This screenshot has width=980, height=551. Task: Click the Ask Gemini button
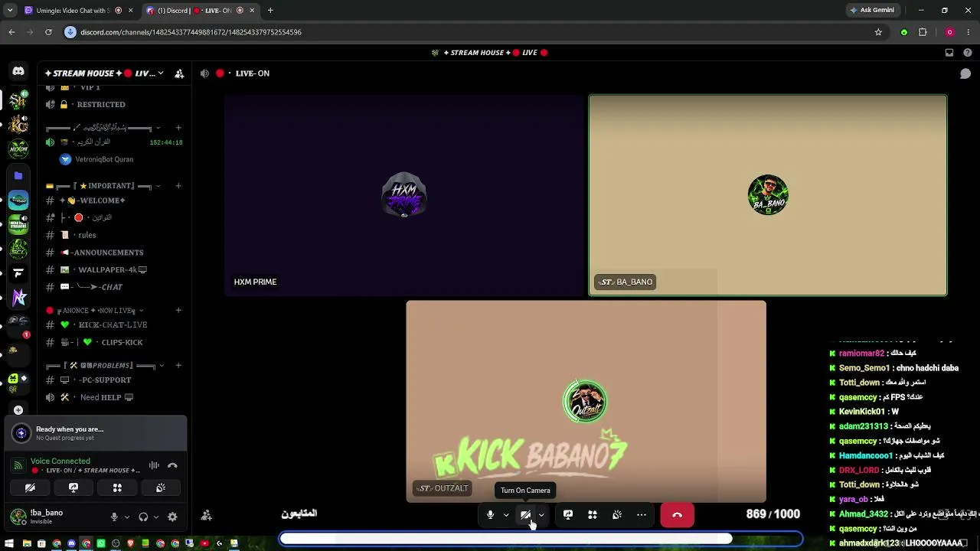tap(872, 11)
